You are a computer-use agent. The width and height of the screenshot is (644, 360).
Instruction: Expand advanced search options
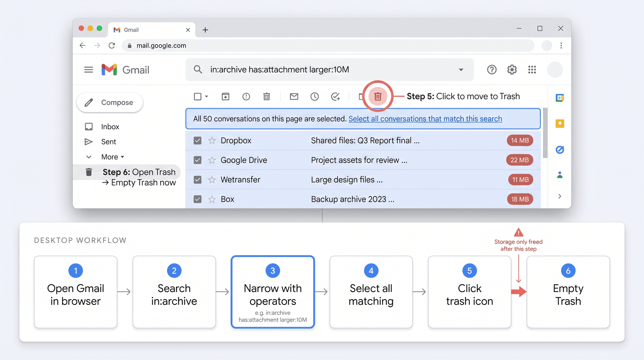462,70
